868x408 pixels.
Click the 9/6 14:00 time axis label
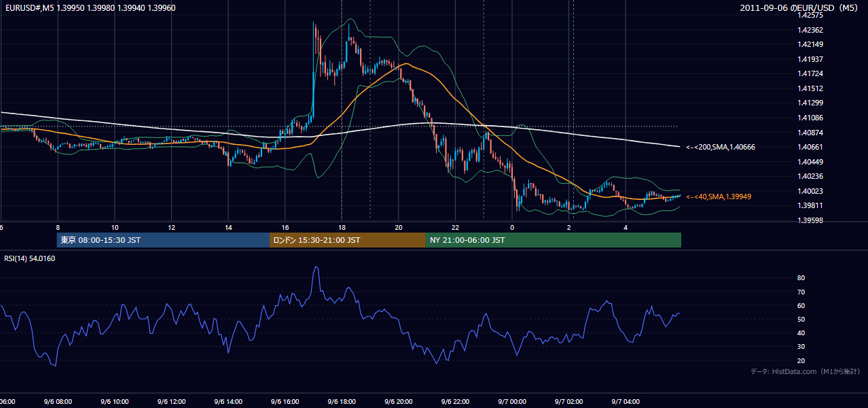point(228,402)
